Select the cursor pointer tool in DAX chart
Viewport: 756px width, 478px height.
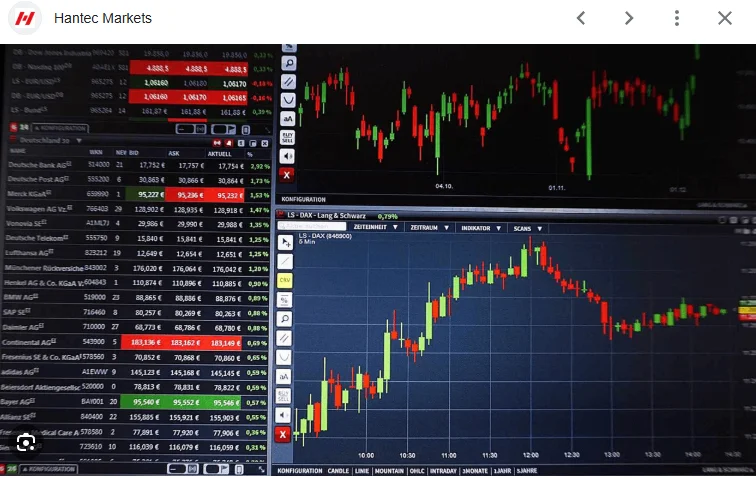click(x=285, y=242)
